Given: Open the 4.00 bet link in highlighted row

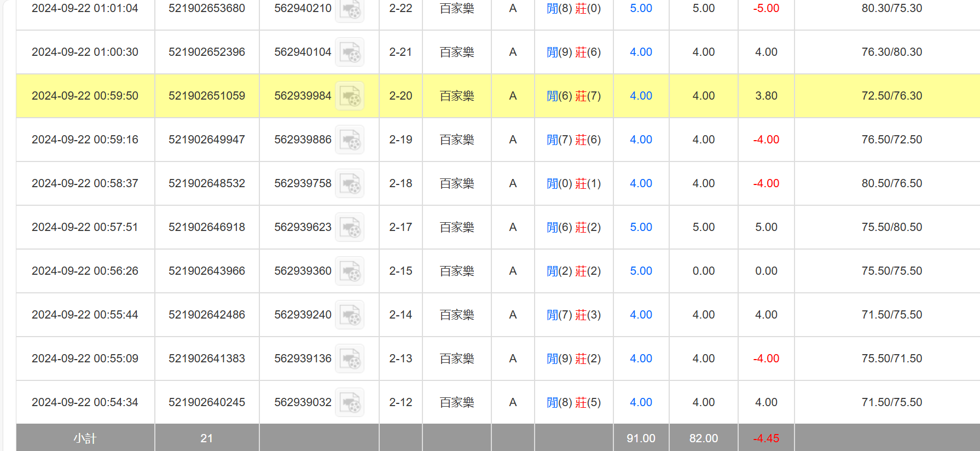Looking at the screenshot, I should tap(641, 96).
